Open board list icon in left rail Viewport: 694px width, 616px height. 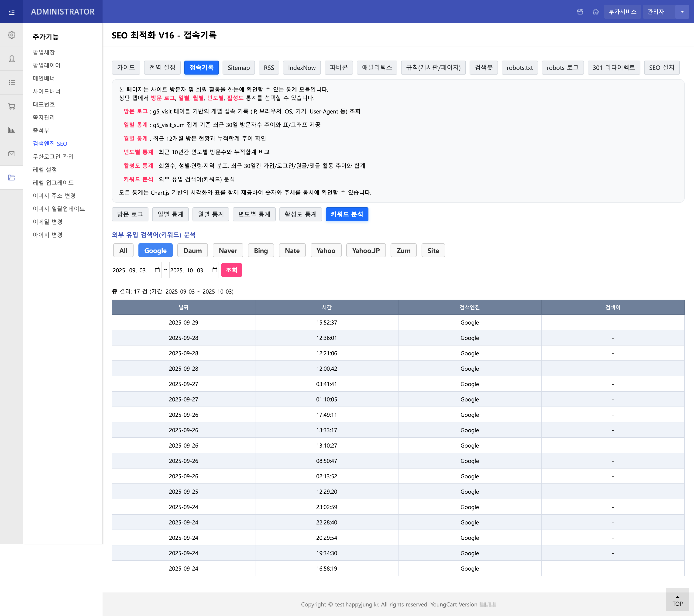(x=12, y=82)
